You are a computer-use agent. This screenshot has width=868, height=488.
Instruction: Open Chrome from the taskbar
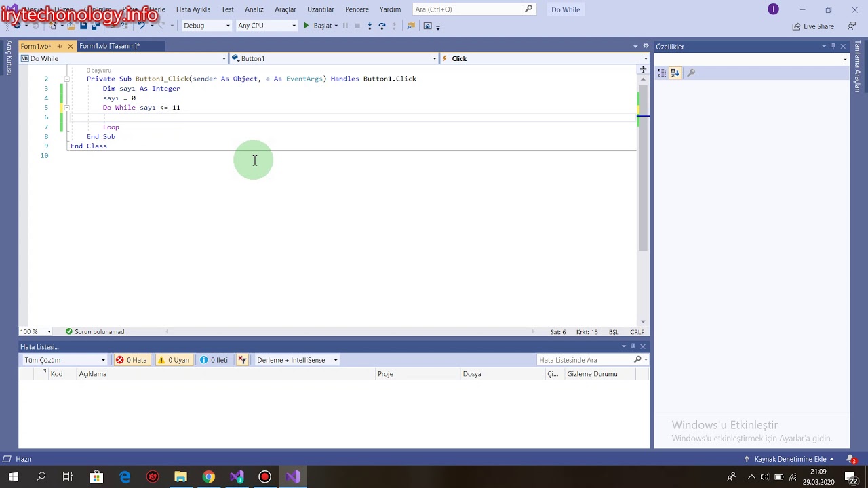[x=209, y=476]
